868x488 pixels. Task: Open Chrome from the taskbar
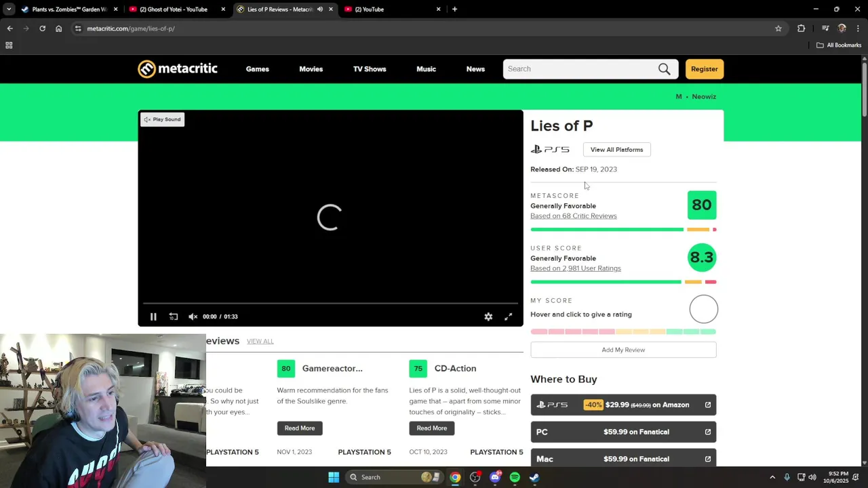coord(455,477)
